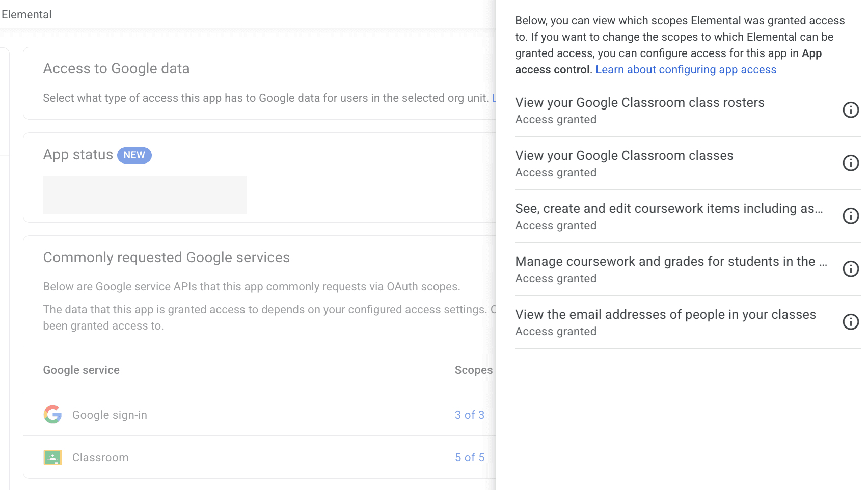Screen dimensions: 868x490
Task: Select 'View the email addresses of people' scope
Action: pos(665,315)
